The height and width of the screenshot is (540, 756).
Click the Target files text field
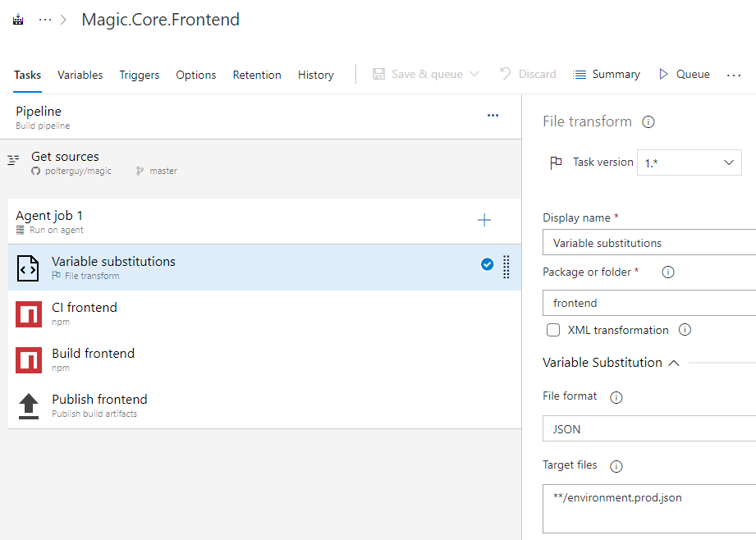tap(648, 509)
